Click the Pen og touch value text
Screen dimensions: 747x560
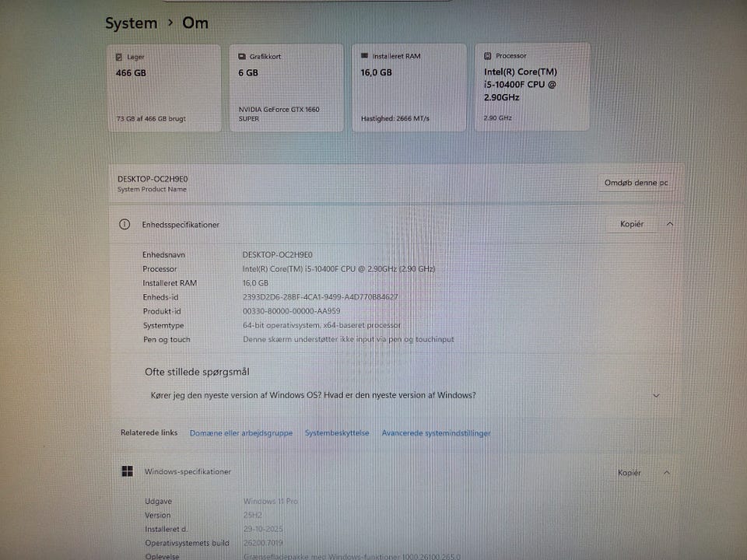[349, 340]
